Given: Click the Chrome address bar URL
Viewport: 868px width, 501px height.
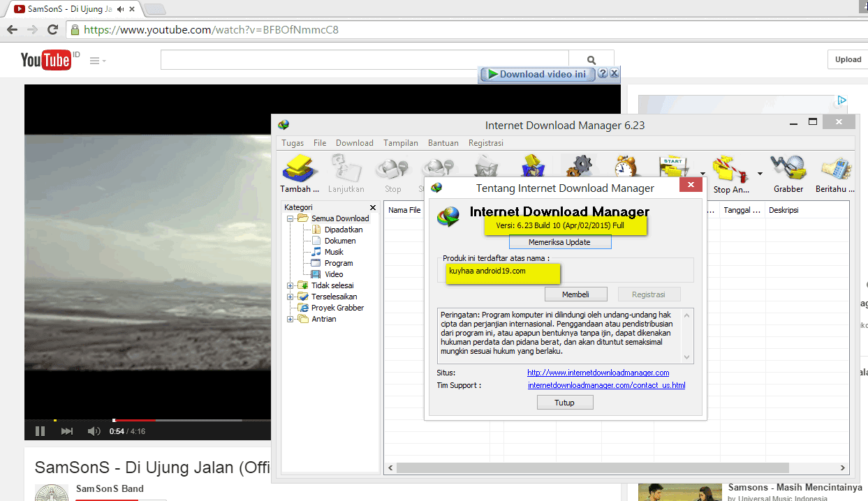Looking at the screenshot, I should (212, 30).
